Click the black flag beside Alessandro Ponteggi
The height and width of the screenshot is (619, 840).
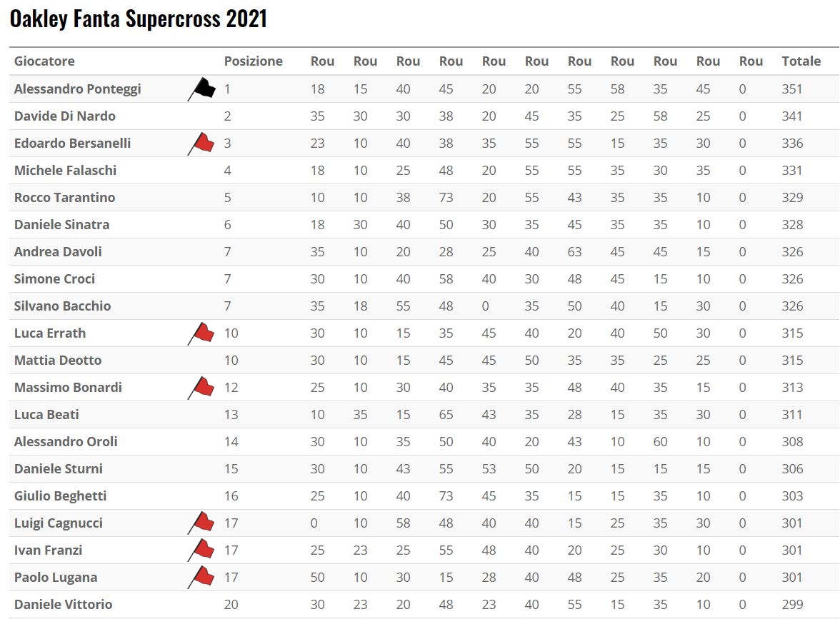[x=203, y=89]
